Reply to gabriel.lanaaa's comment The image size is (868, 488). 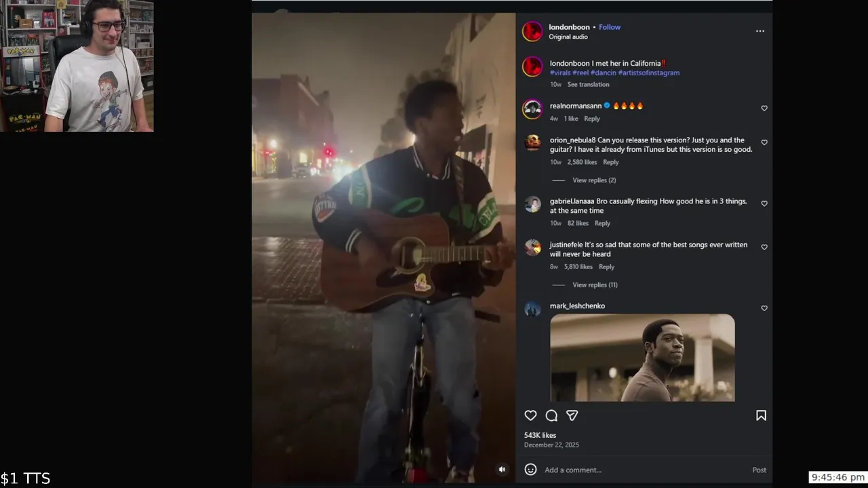coord(602,223)
